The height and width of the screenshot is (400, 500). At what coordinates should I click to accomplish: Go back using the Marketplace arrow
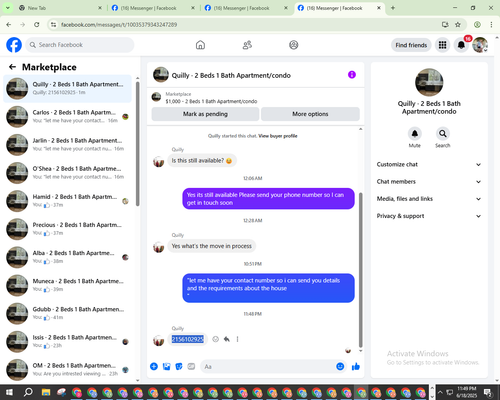(x=12, y=67)
